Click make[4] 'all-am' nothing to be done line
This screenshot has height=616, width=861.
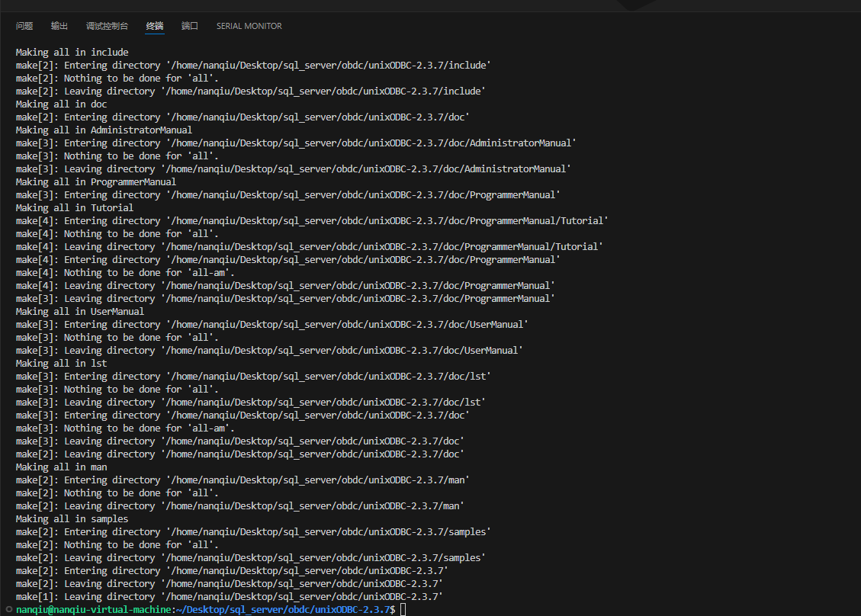125,273
